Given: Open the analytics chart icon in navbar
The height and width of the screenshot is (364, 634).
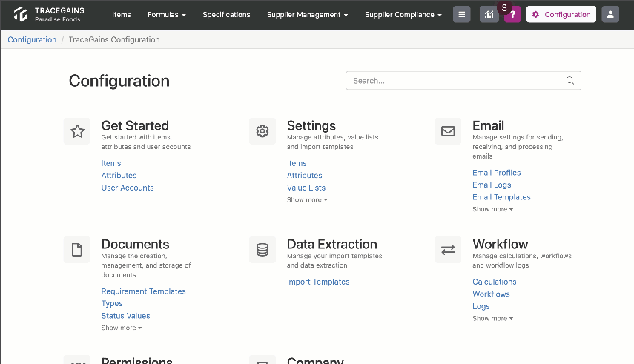Looking at the screenshot, I should click(489, 15).
